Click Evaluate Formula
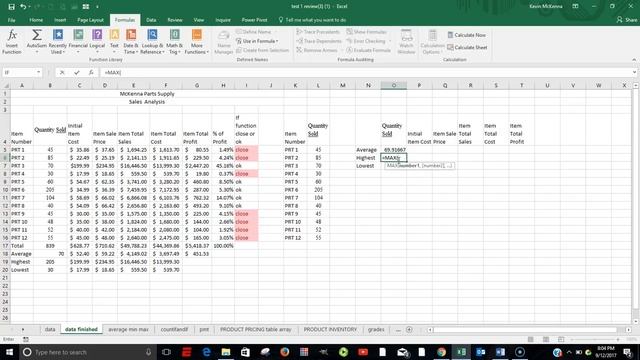The image size is (640, 360). point(369,50)
